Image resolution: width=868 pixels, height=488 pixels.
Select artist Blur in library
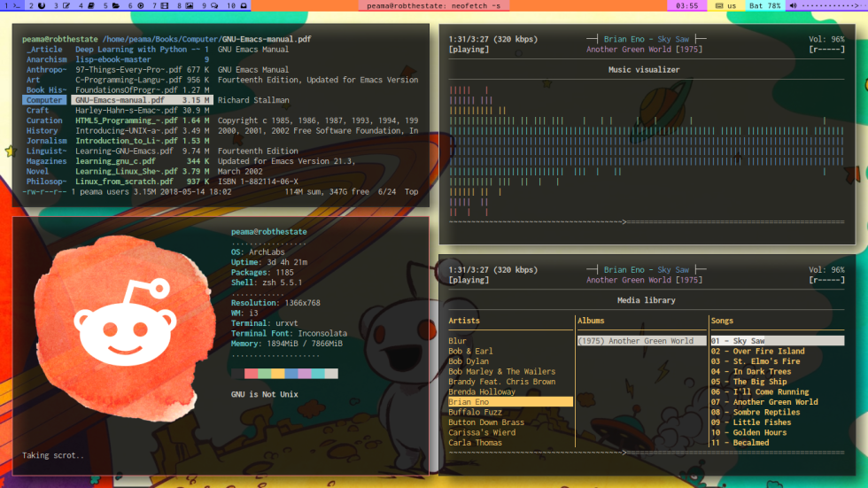(457, 341)
